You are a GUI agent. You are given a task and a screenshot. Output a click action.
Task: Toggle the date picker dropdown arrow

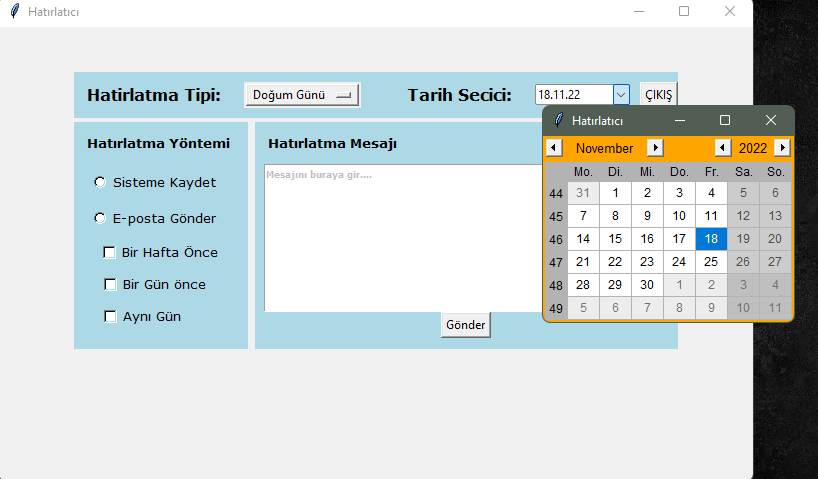point(621,95)
